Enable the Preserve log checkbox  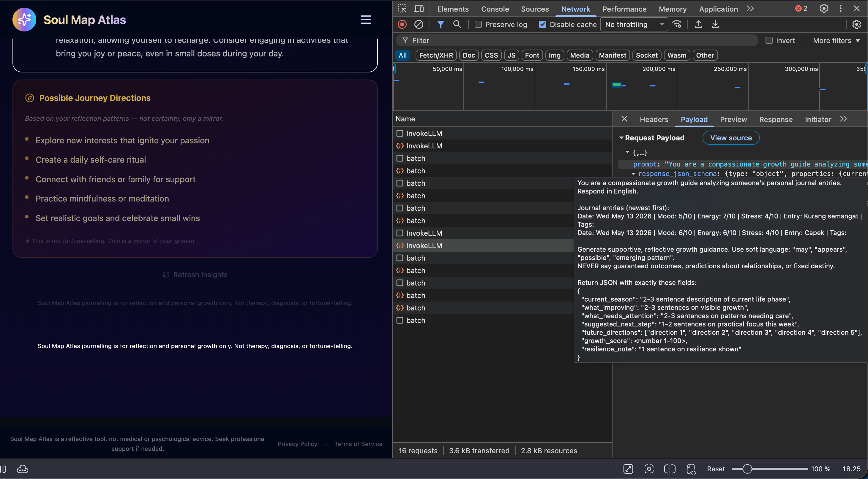click(478, 24)
